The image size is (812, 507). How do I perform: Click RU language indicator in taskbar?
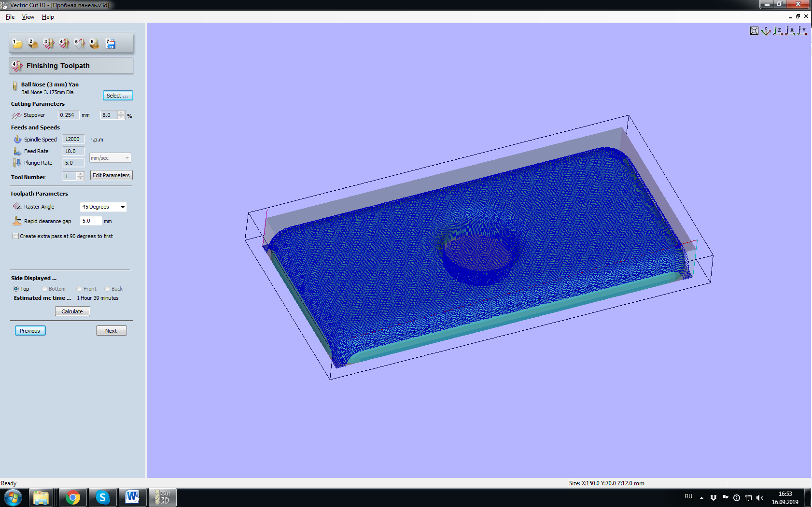click(688, 496)
